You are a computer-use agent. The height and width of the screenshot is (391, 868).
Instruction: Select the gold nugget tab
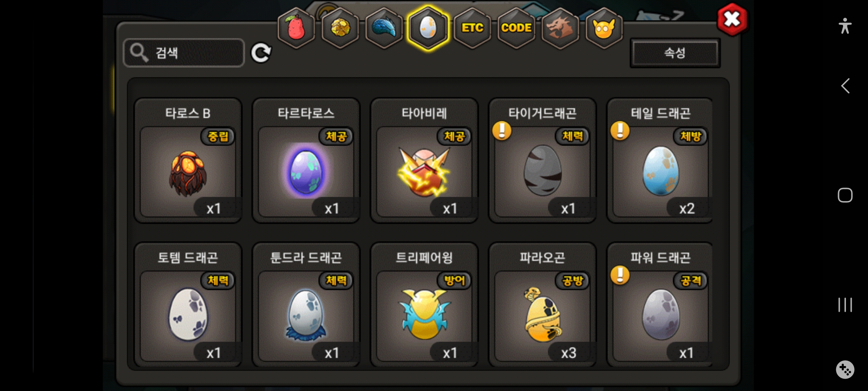pyautogui.click(x=340, y=28)
